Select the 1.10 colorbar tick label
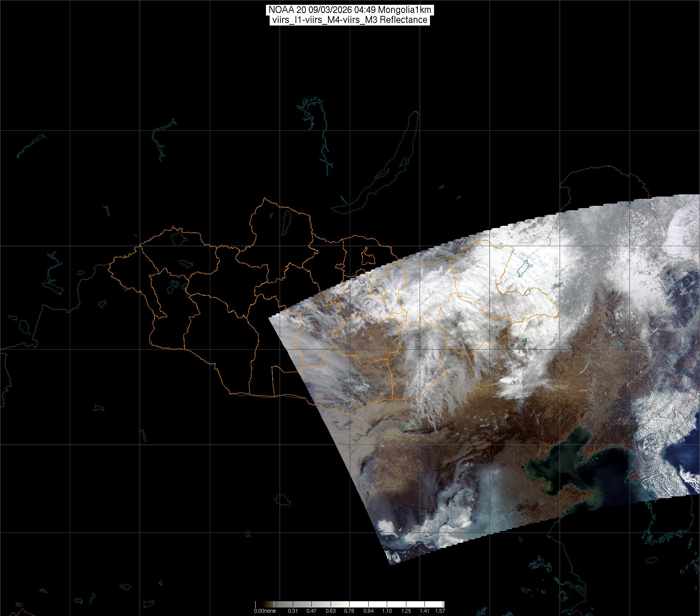The image size is (700, 616). click(x=387, y=611)
